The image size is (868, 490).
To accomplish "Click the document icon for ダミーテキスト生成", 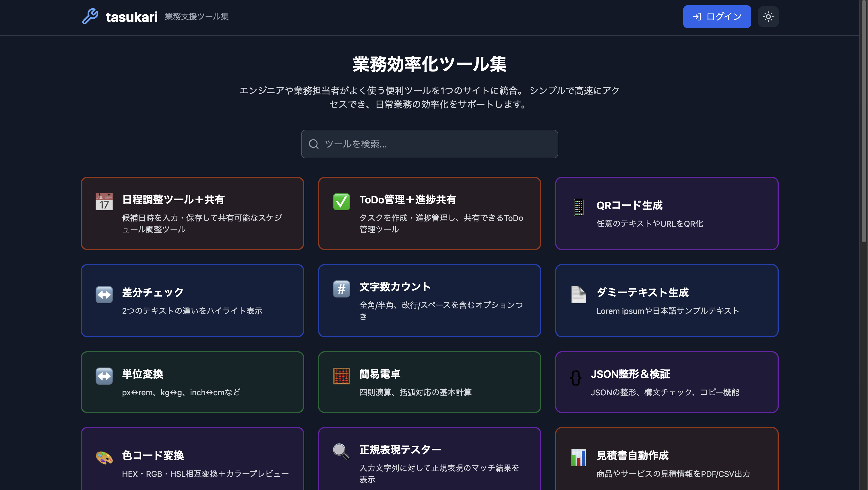I will click(x=578, y=295).
